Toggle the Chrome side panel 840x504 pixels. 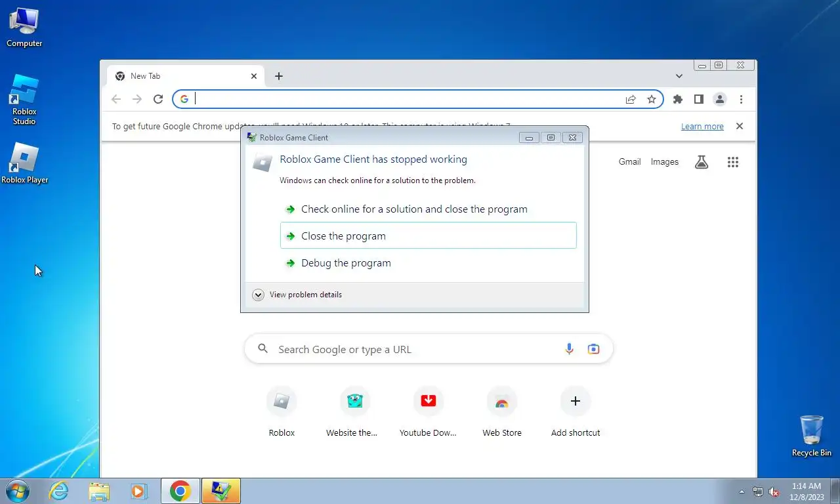pos(699,99)
